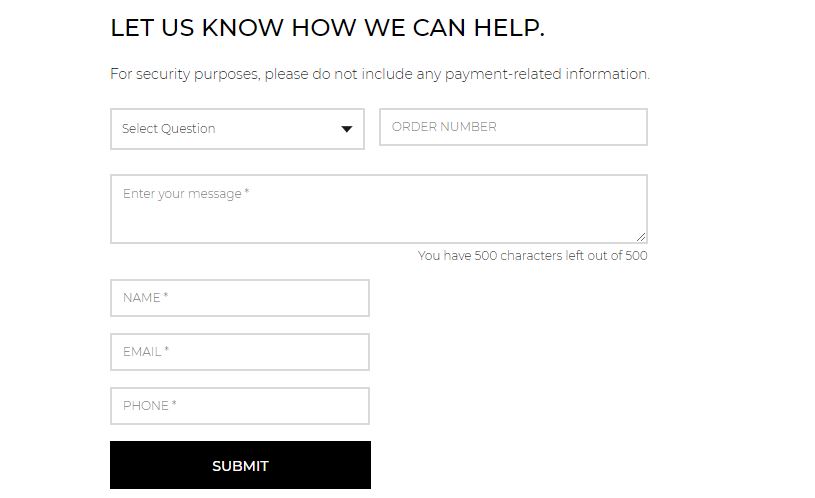
Task: Click the security purposes notice text
Action: click(379, 74)
